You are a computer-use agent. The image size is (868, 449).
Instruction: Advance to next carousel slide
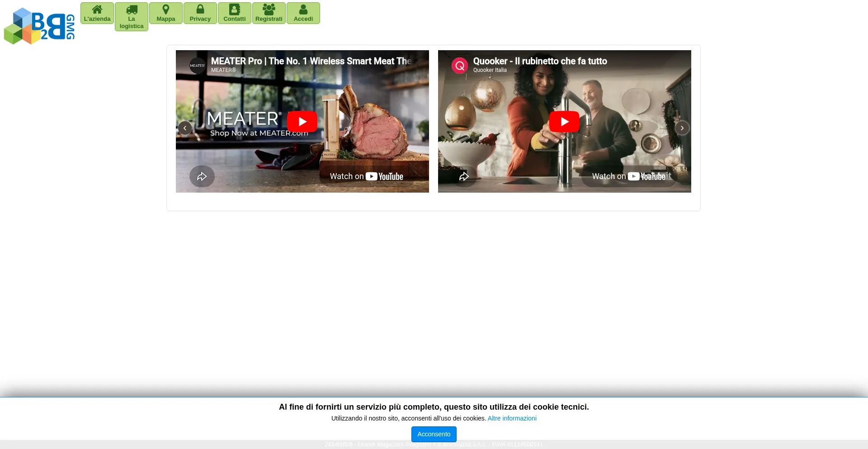point(682,128)
